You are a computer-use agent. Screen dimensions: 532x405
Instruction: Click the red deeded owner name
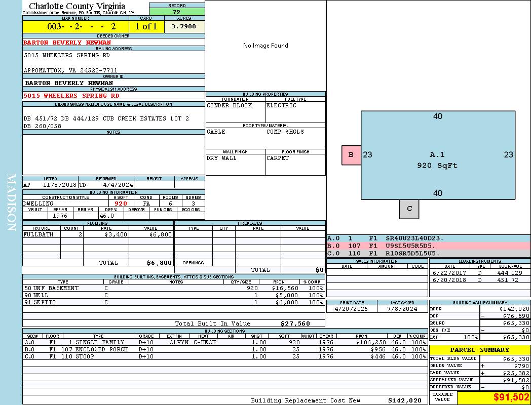click(67, 43)
